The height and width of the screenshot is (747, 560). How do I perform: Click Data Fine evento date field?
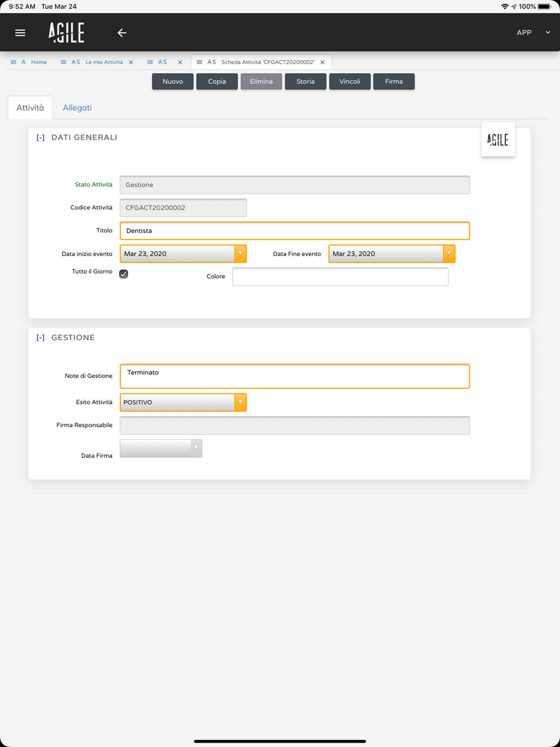(386, 254)
